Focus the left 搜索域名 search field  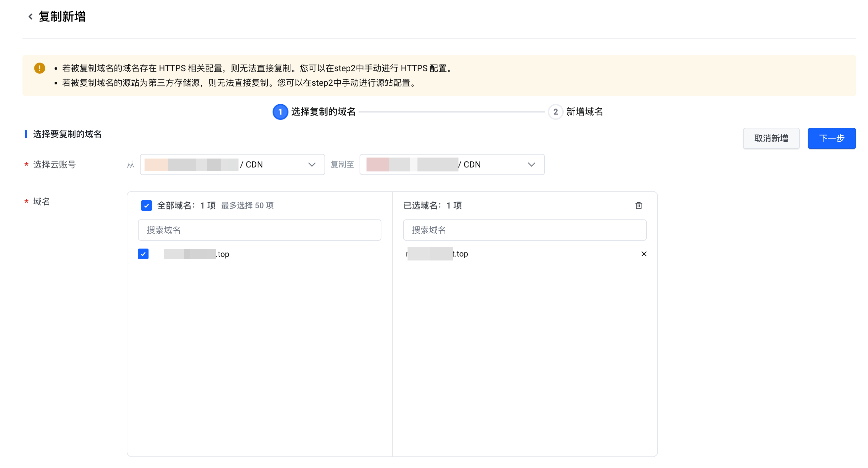point(259,230)
